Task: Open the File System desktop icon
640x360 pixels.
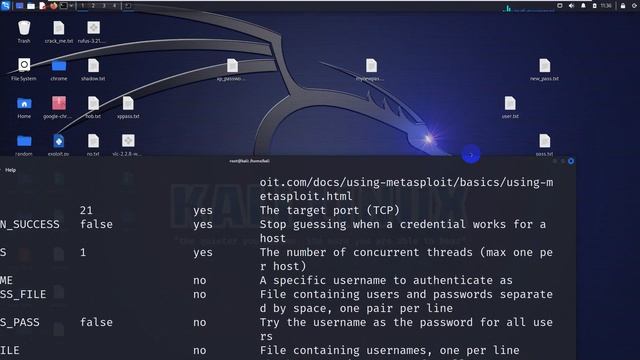Action: coord(24,69)
